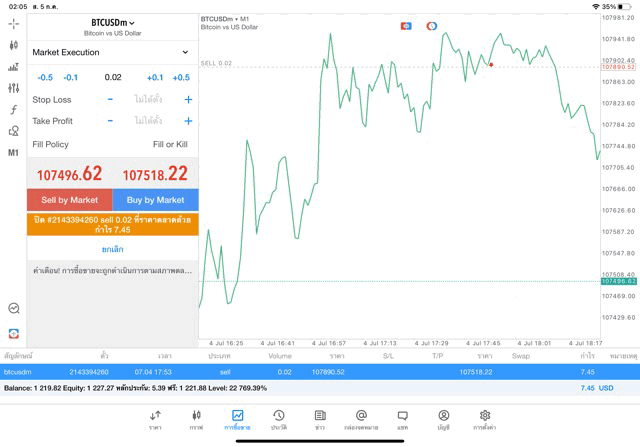This screenshot has width=640, height=447.
Task: Open the Mailbox @ icon
Action: [x=361, y=419]
